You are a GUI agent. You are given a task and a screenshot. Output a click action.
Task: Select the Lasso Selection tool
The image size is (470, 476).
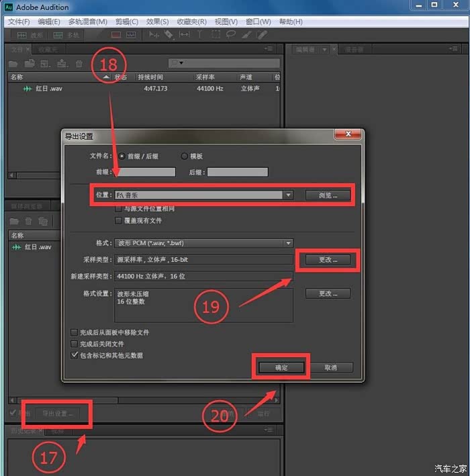tap(230, 35)
